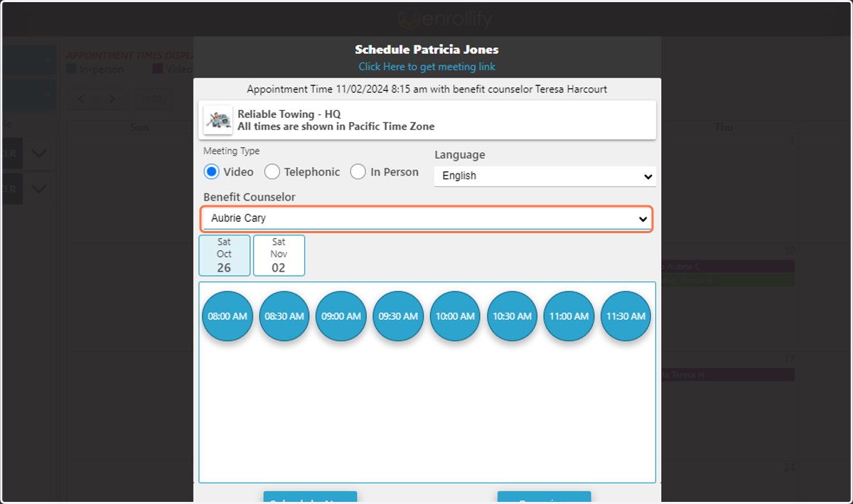Expand the first chevron in the left sidebar

point(39,153)
